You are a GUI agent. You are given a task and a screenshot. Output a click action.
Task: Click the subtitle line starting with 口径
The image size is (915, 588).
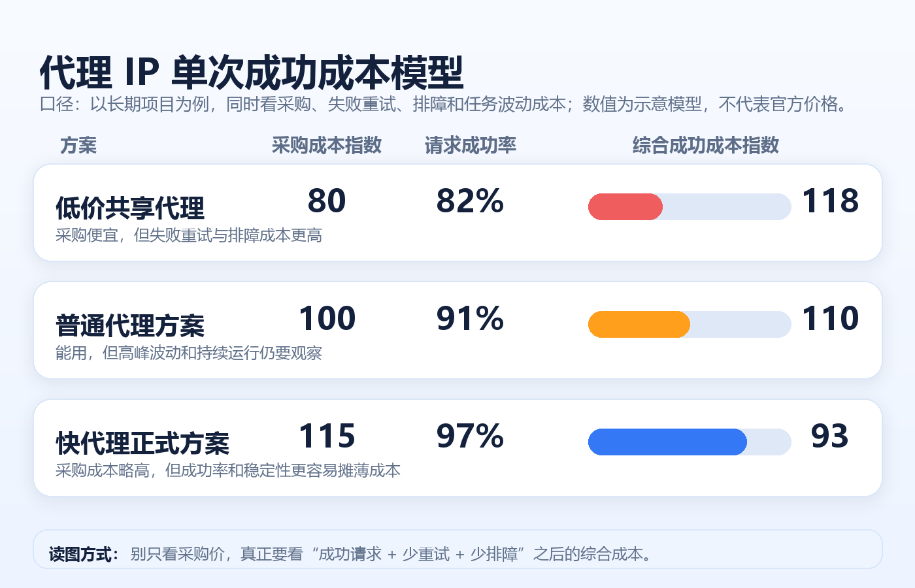tap(444, 104)
